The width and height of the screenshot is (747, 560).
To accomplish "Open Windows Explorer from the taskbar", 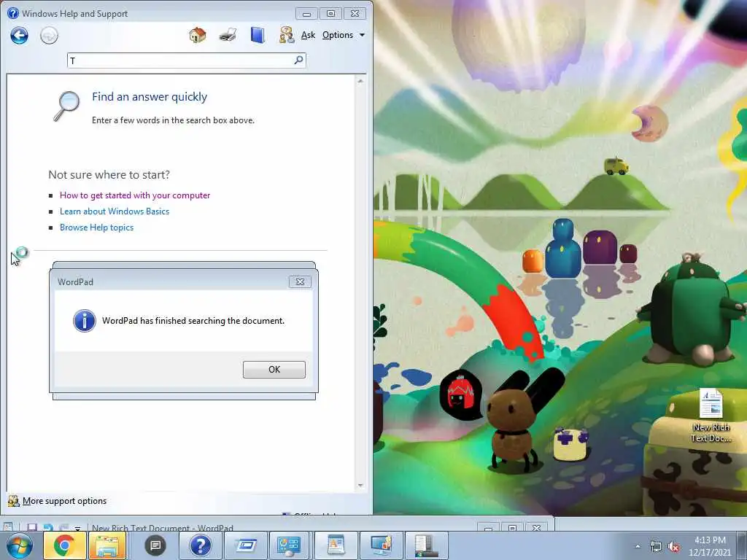I will click(107, 545).
